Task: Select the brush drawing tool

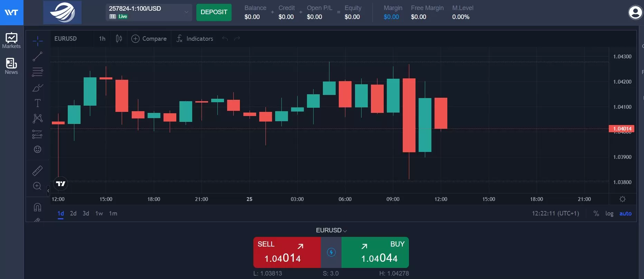Action: tap(38, 88)
